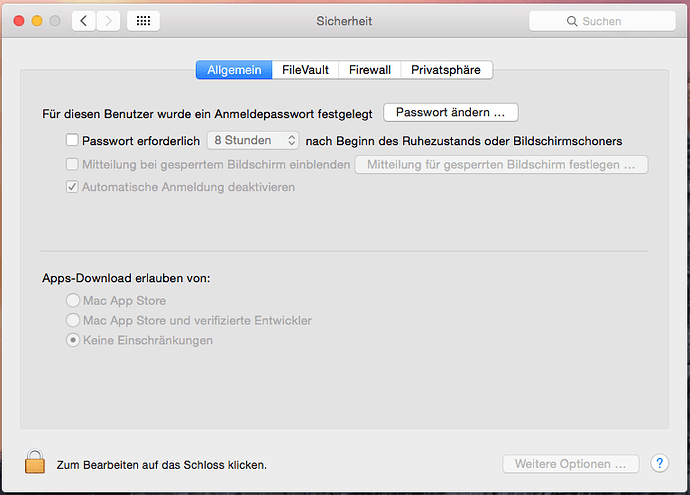Screen dimensions: 690x495
Task: Click the yellow minimize window button
Action: click(x=37, y=21)
